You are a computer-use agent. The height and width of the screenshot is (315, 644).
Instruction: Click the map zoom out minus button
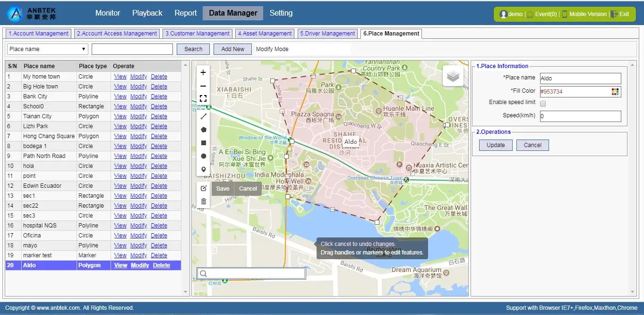pos(203,86)
